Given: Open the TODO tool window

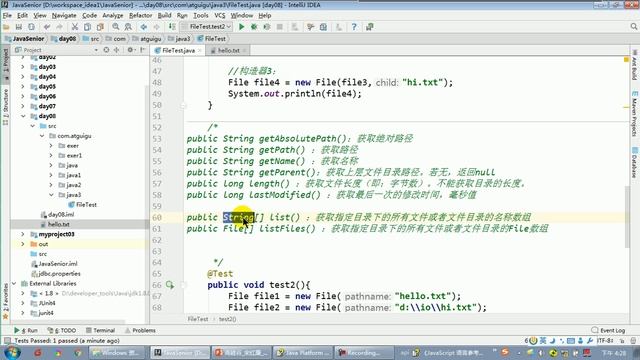Looking at the screenshot, I should pyautogui.click(x=62, y=330).
